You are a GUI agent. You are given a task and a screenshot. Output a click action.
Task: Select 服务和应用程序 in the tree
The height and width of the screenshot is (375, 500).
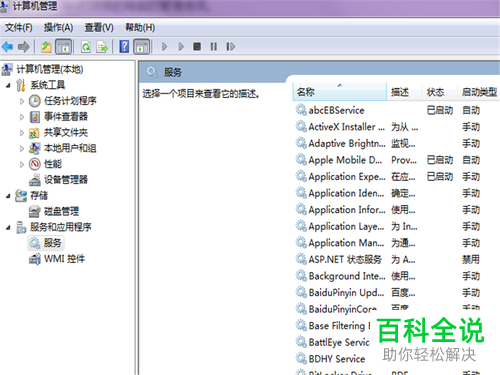point(61,227)
